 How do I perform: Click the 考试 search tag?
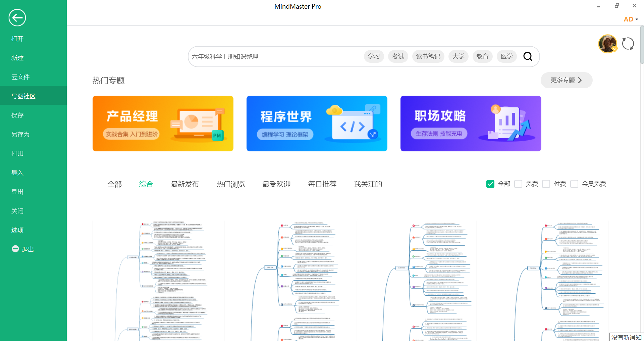pos(398,56)
